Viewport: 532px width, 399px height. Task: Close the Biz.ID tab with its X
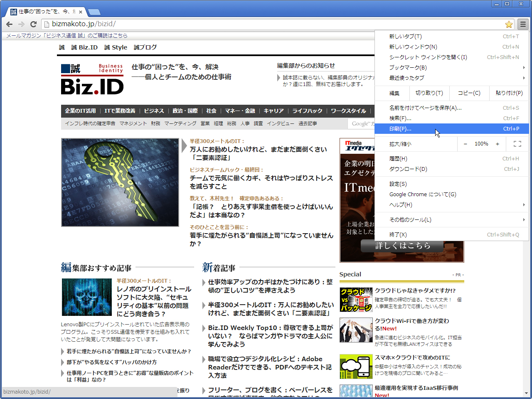[81, 12]
